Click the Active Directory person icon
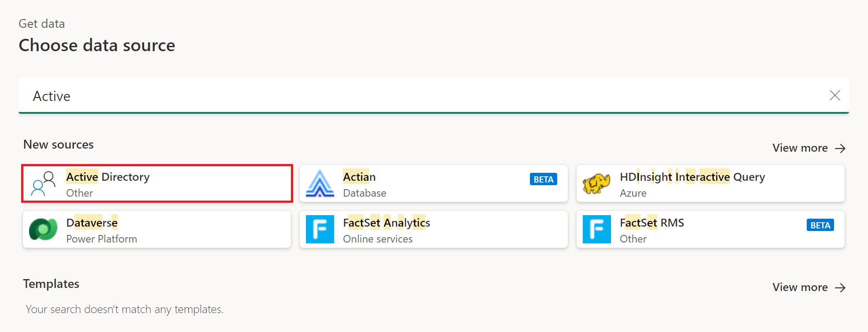The width and height of the screenshot is (868, 332). tap(43, 184)
